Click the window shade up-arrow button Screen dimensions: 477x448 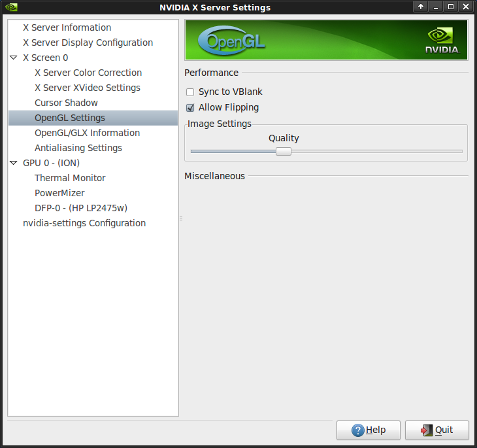pos(421,7)
